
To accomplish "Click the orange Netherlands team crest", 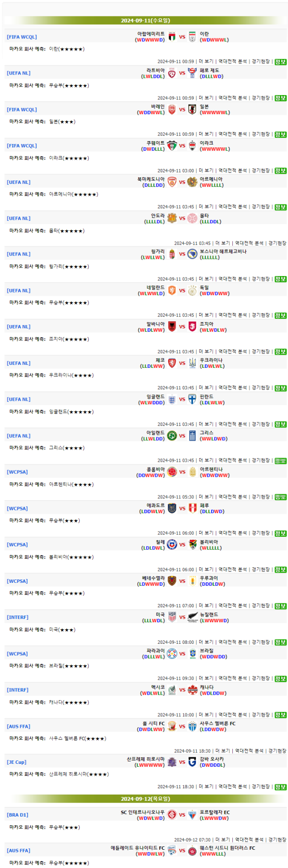I will [x=172, y=290].
